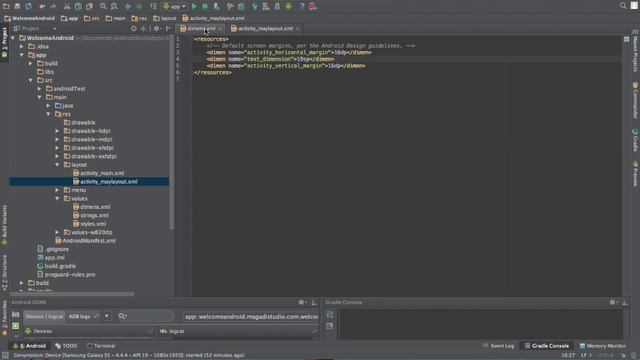Click the Help question mark icon

(302, 7)
